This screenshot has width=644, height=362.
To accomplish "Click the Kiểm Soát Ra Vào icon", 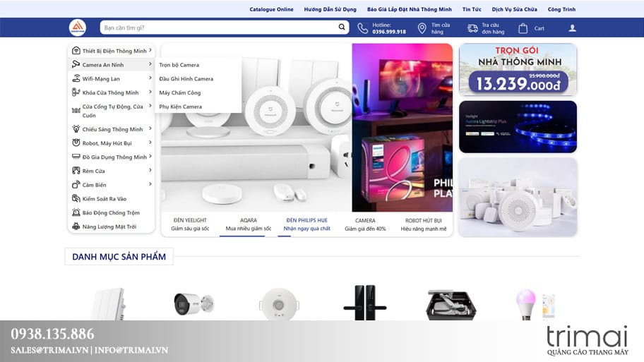I will click(76, 199).
